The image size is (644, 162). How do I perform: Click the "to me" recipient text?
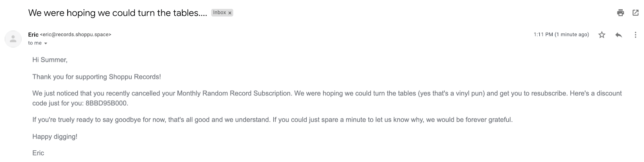coord(35,43)
